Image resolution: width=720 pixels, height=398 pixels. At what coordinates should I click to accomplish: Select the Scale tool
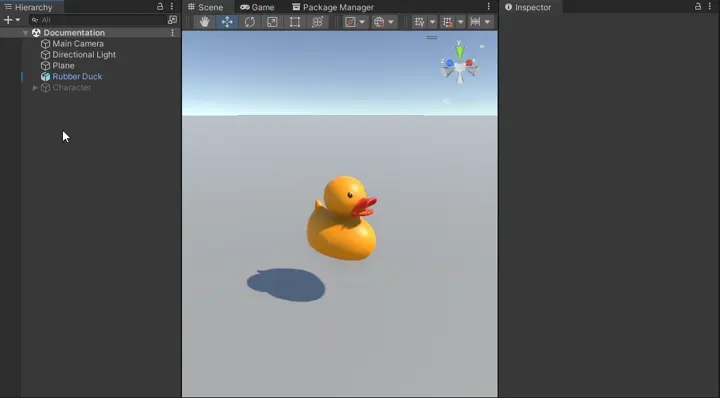pos(272,22)
